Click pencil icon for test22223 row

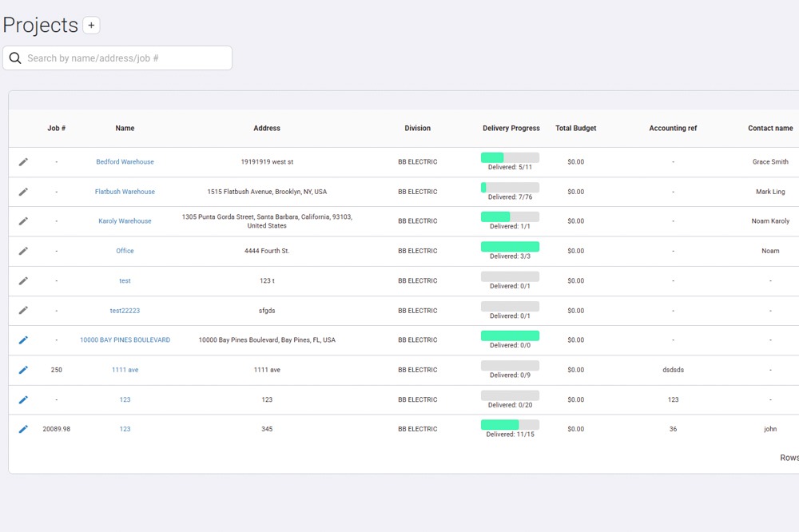tap(23, 311)
